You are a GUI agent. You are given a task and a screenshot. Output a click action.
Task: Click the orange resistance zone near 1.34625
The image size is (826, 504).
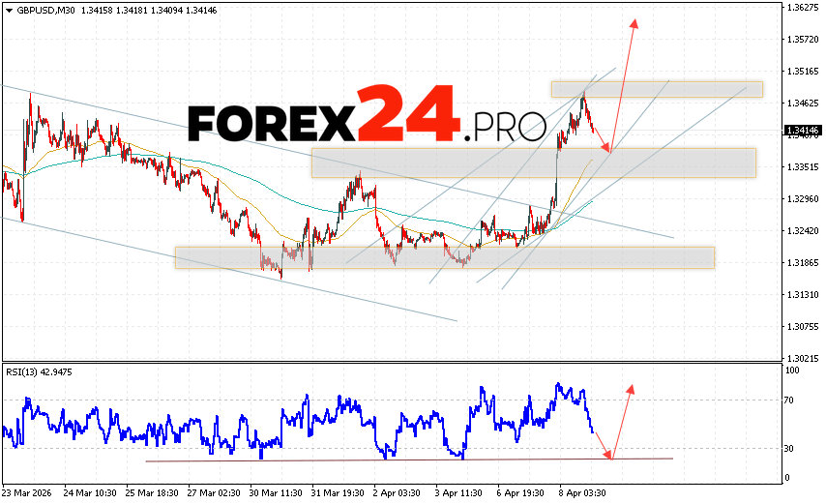coord(657,89)
